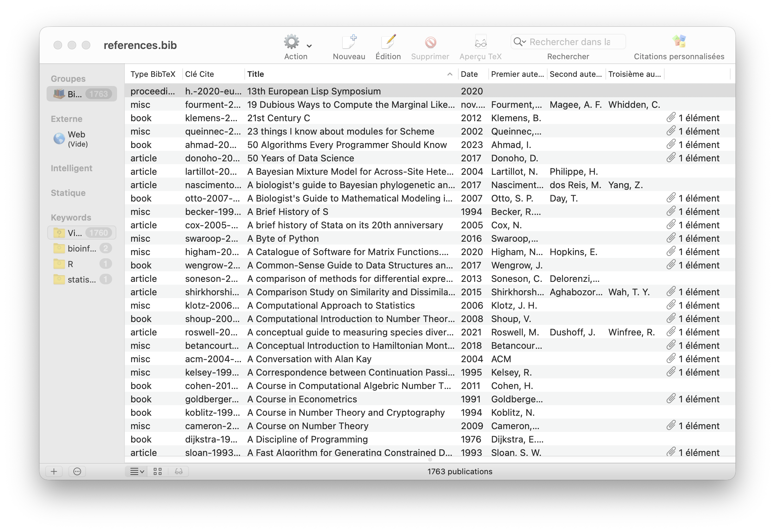Screen dimensions: 775x532
Task: Click paperclip for A Brief History of S
Action: pyautogui.click(x=671, y=211)
